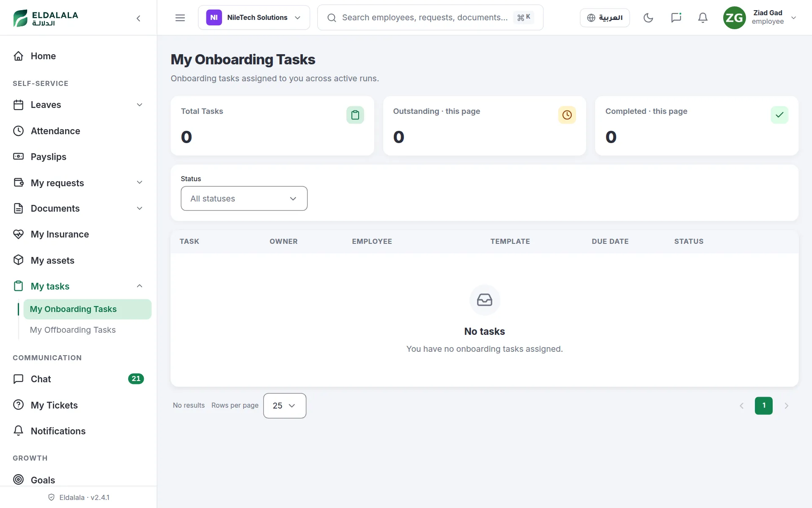
Task: Open the NileTech Solutions company switcher
Action: (254, 18)
